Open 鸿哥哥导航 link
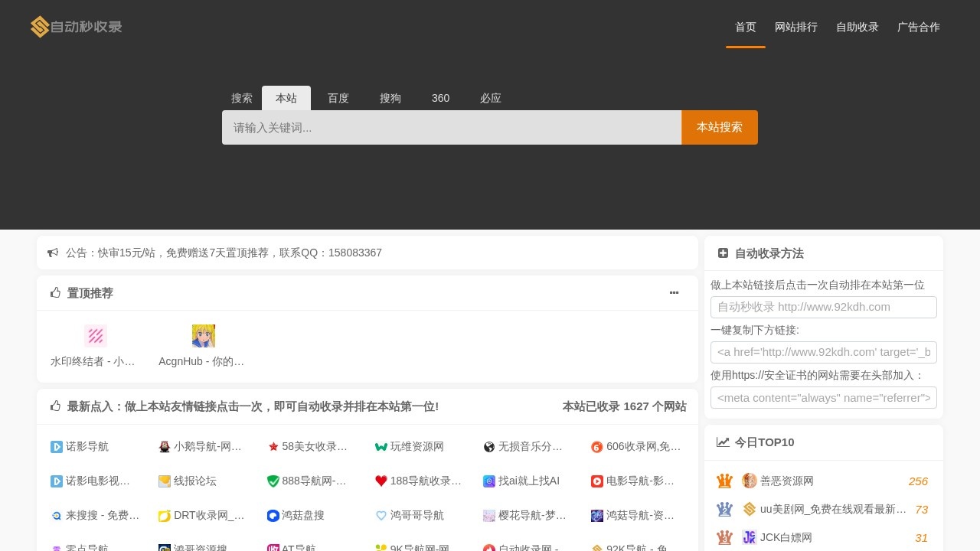Image resolution: width=980 pixels, height=551 pixels. pos(417,516)
